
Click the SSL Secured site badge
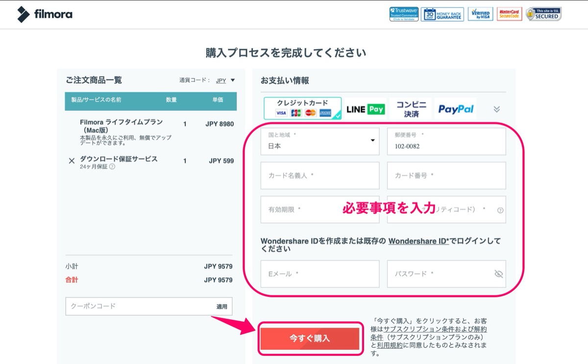tap(543, 14)
